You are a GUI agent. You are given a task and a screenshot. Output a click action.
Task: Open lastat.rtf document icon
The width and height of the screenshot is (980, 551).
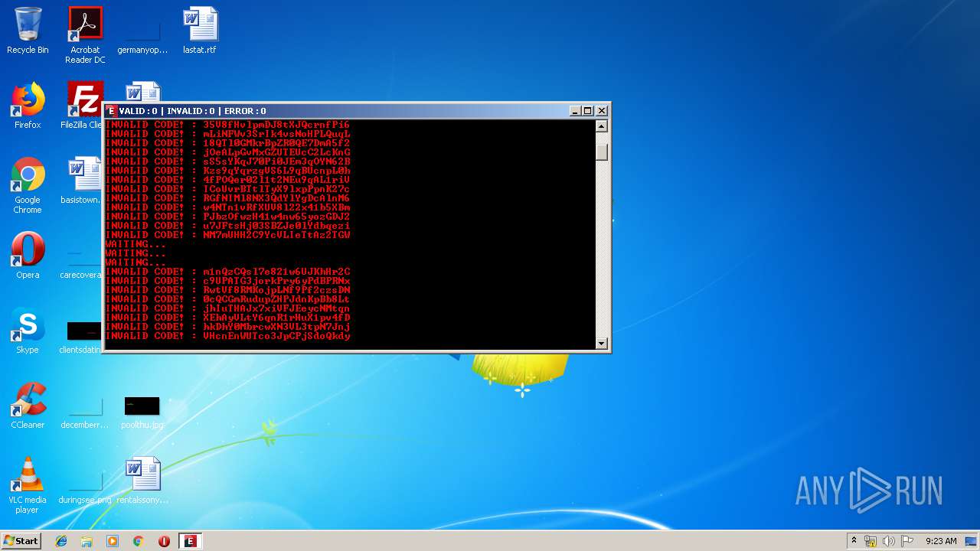click(200, 31)
